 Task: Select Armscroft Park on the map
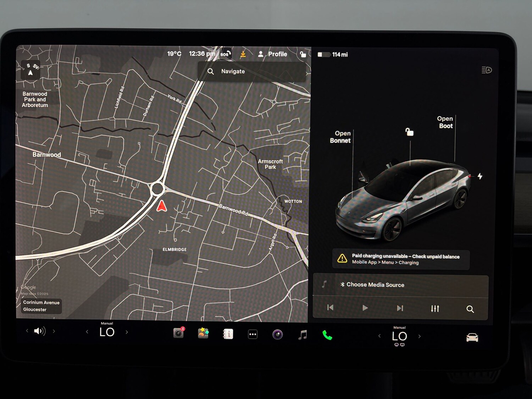[x=270, y=164]
